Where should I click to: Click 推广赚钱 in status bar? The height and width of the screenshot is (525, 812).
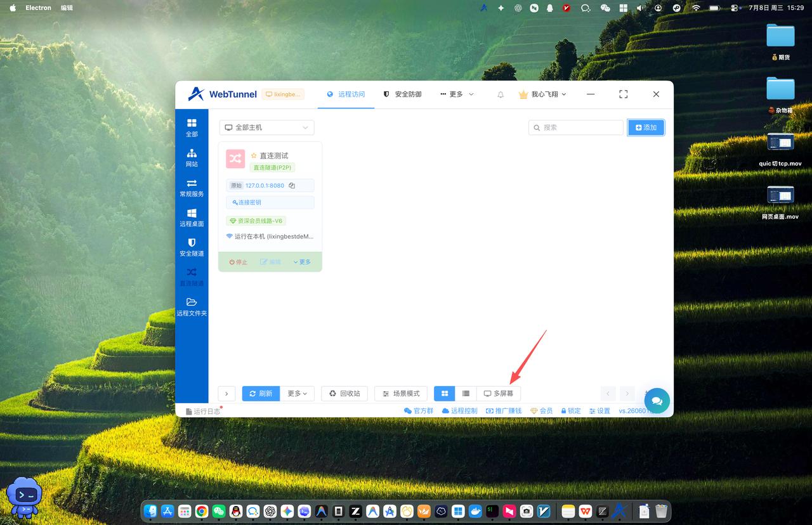[x=504, y=411]
